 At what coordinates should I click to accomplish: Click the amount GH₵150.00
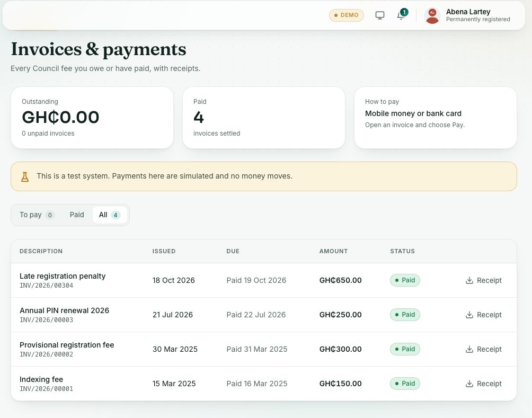(341, 384)
